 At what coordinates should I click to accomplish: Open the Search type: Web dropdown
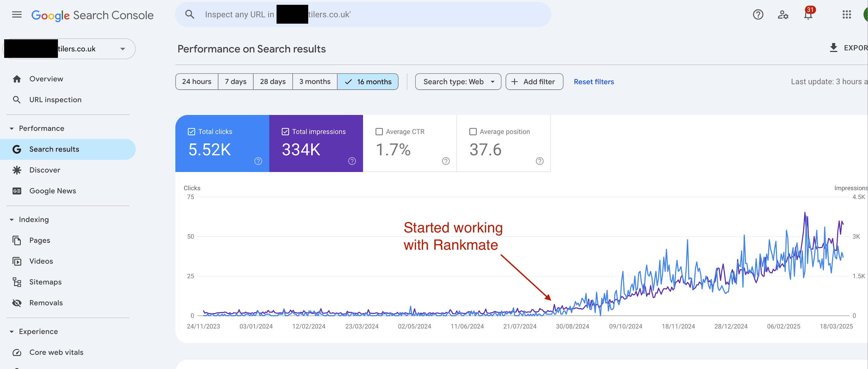click(x=458, y=82)
